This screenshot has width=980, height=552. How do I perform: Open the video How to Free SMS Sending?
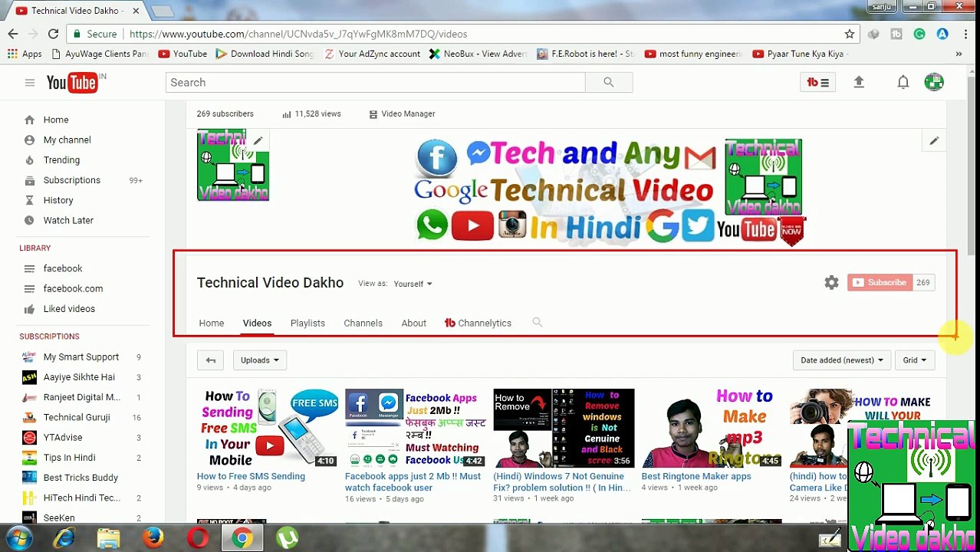click(251, 476)
